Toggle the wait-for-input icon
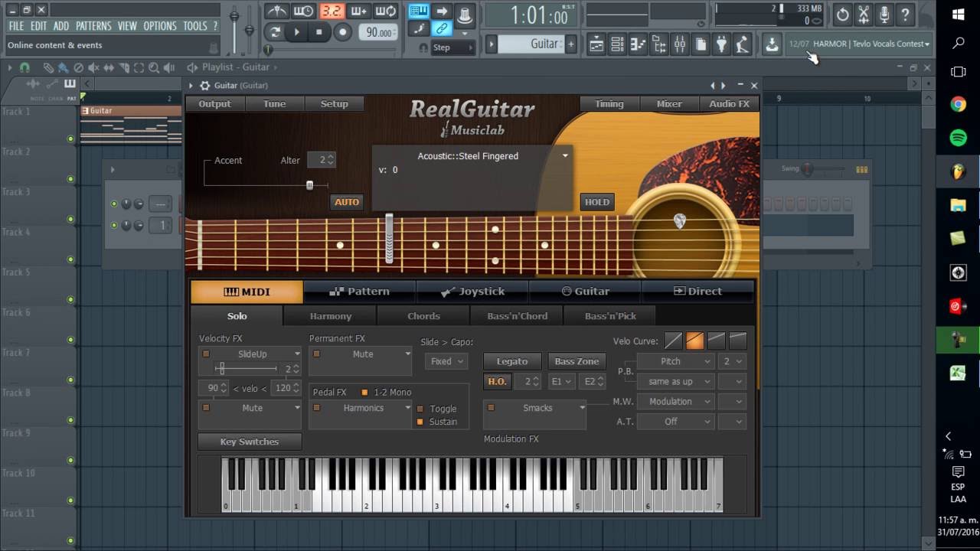This screenshot has width=980, height=551. click(x=304, y=11)
